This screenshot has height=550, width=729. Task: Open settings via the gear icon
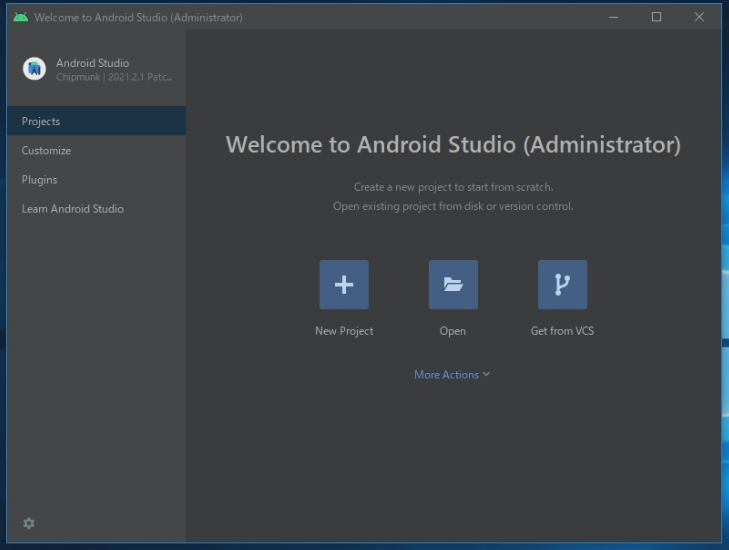pos(29,523)
